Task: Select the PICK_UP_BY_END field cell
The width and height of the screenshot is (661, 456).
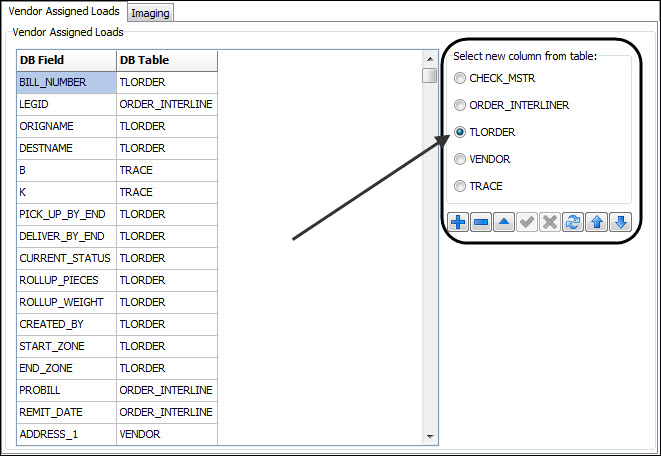Action: pyautogui.click(x=67, y=214)
